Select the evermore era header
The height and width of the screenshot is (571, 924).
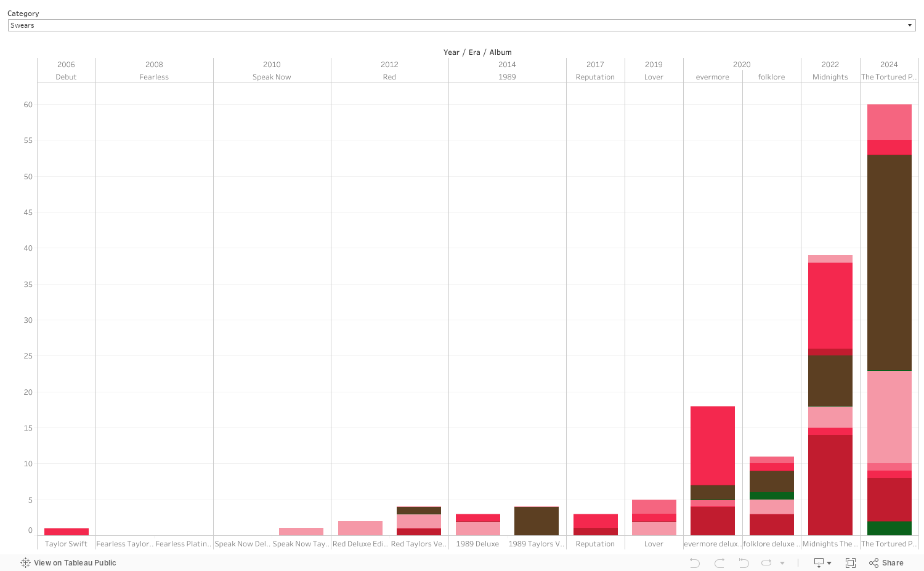[713, 77]
